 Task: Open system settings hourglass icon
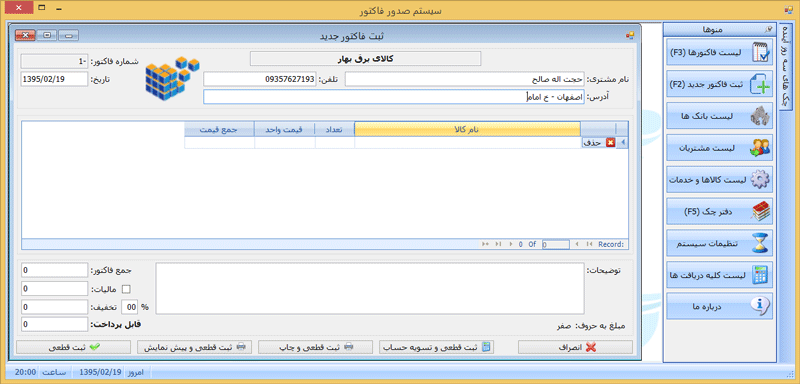click(x=761, y=243)
